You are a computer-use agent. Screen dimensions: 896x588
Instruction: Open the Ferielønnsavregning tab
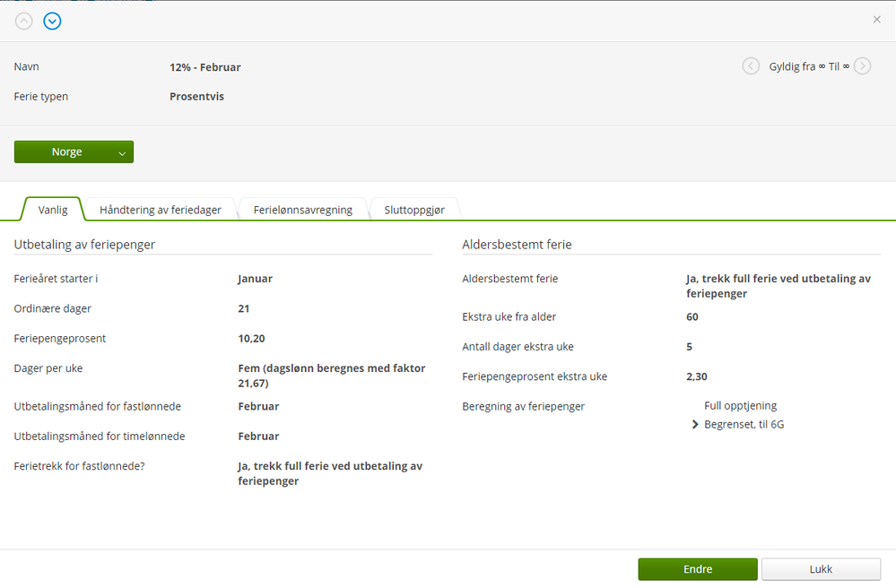pyautogui.click(x=303, y=210)
